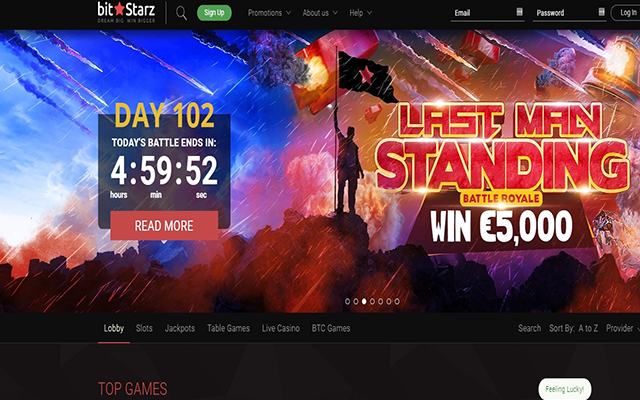The image size is (640, 400).
Task: Click the Feeling Lucky! button
Action: point(565,389)
